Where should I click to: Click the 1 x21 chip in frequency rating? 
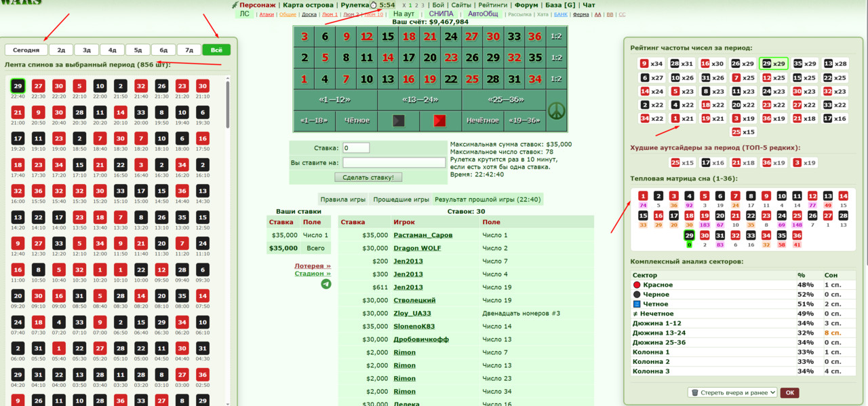tap(682, 118)
